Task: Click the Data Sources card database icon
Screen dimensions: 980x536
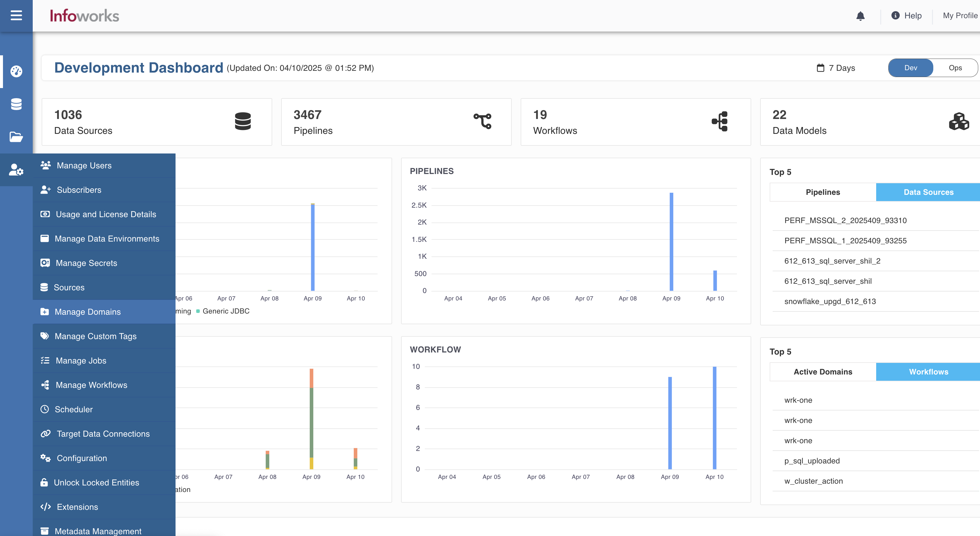Action: coord(243,121)
